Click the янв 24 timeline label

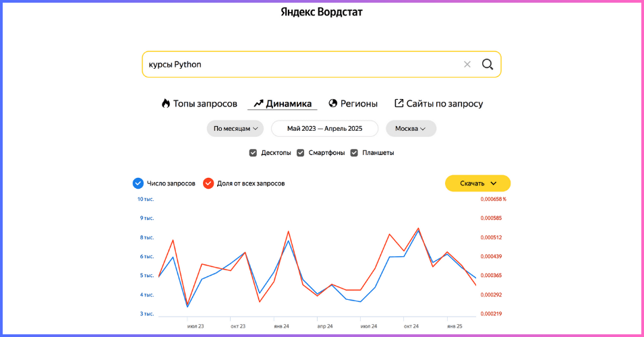click(281, 326)
